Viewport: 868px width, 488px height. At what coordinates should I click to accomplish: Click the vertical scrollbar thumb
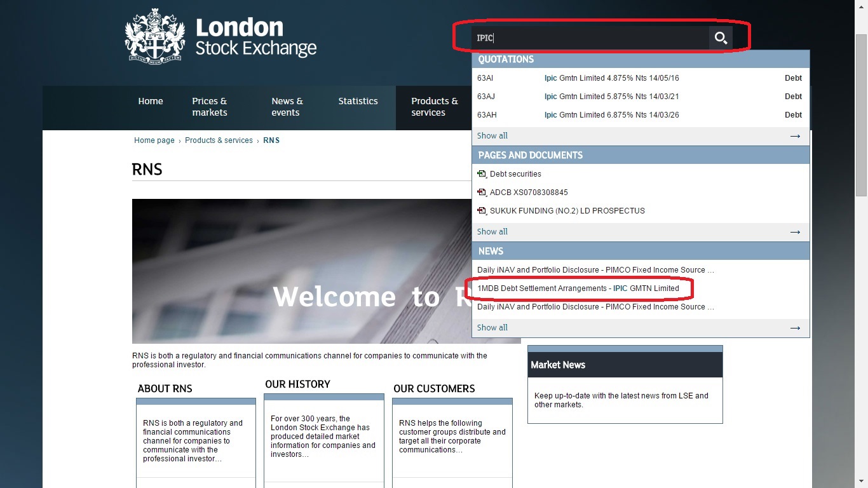pyautogui.click(x=862, y=114)
